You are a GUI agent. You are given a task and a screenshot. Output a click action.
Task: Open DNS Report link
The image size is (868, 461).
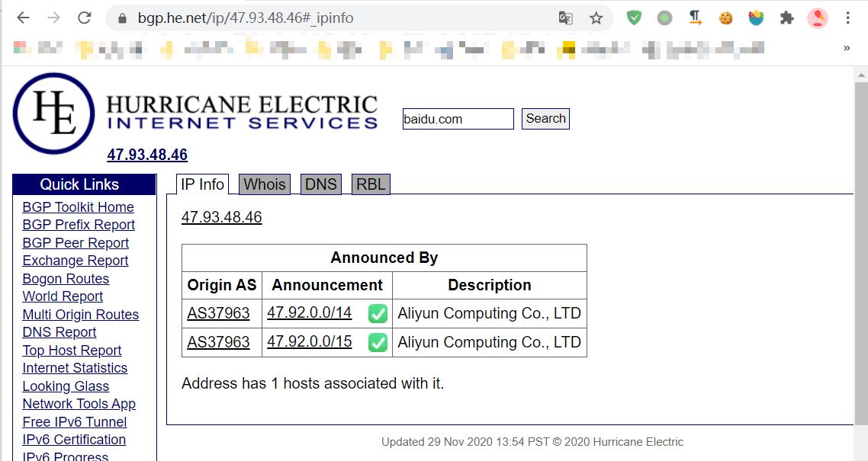click(x=59, y=333)
